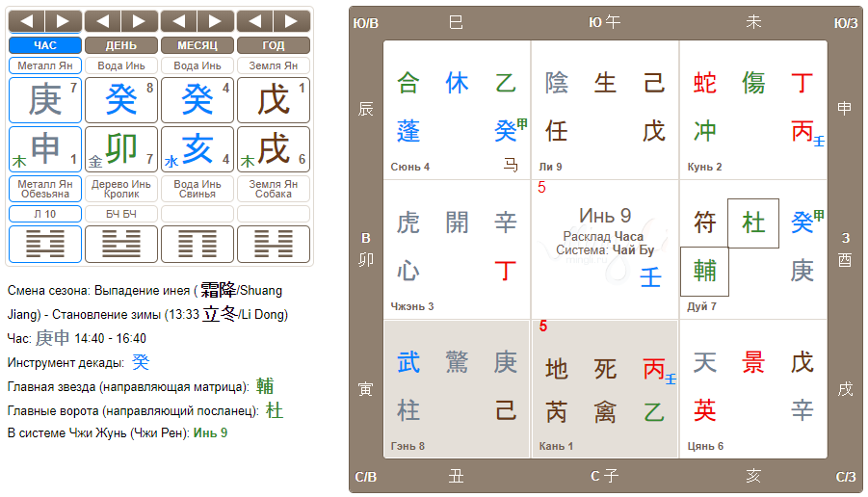Viewport: 868px width, 497px height.
Task: Click the boxed 輔 star in Дуй 7 palace
Action: point(704,272)
